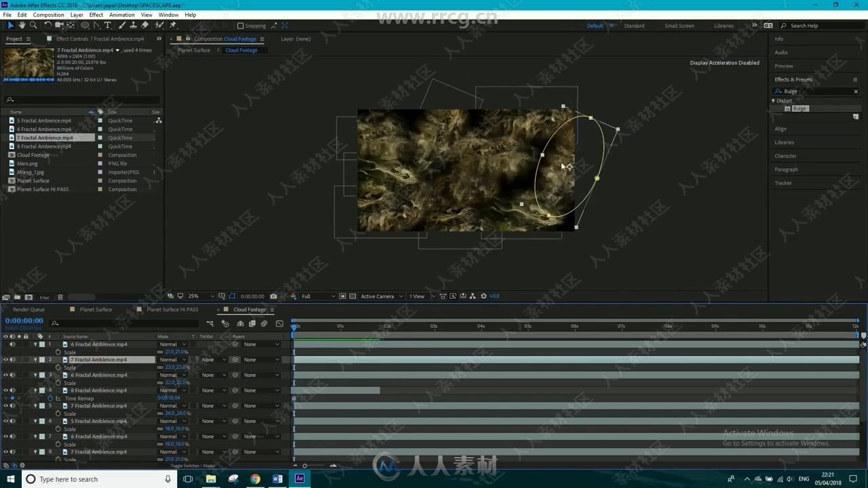Viewport: 868px width, 488px height.
Task: Select the Zoom tool
Action: [33, 25]
